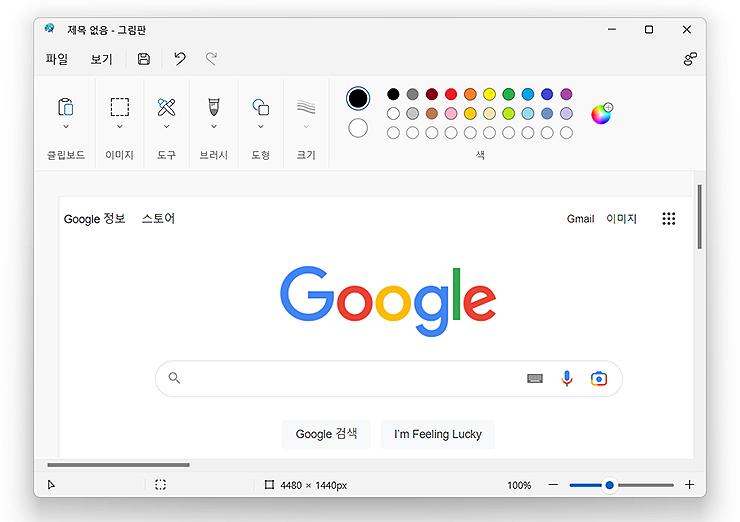Click the vertical scrollbar thumb
The image size is (740, 522).
pos(699,217)
